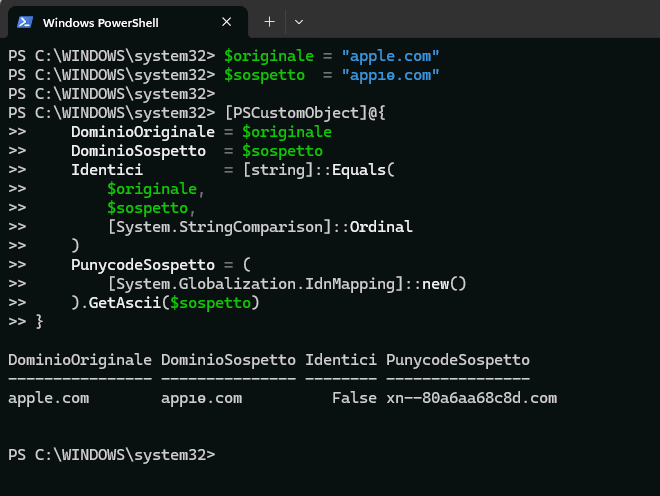Screen dimensions: 660x496
Task: Close the Windows PowerShell tab
Action: (x=226, y=22)
